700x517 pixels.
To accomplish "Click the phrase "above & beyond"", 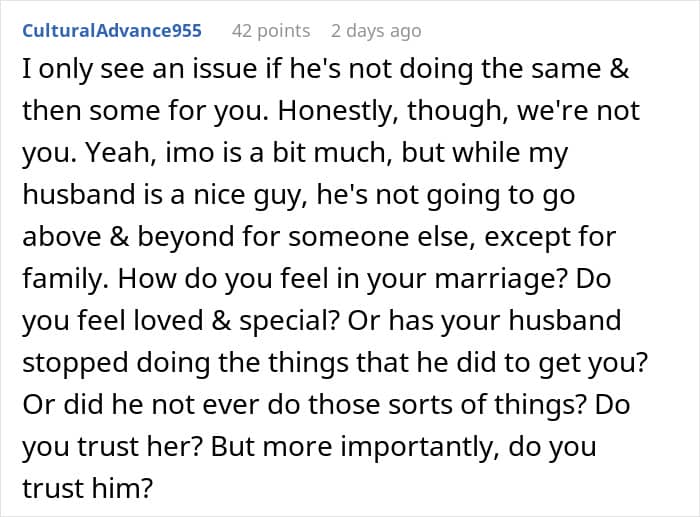I will [112, 239].
